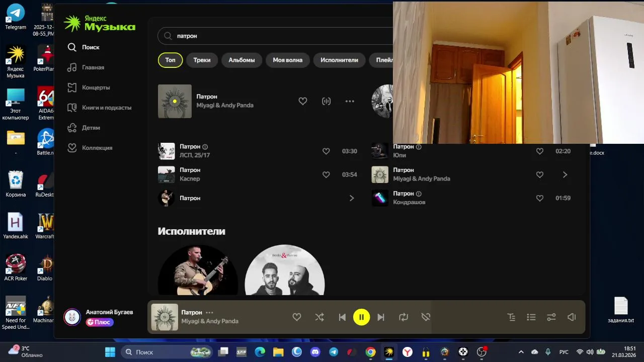Open the play queue list
Viewport: 644px width, 362px height.
(x=531, y=317)
